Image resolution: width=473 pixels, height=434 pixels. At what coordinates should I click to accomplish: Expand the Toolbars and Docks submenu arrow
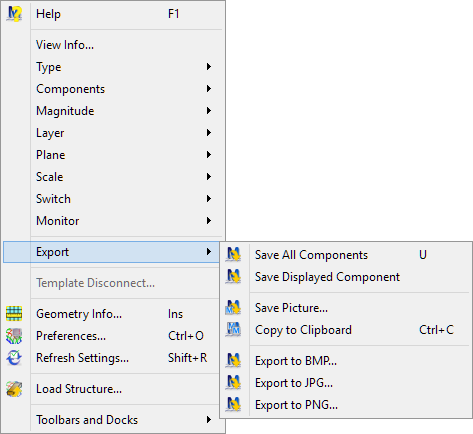[x=209, y=420]
